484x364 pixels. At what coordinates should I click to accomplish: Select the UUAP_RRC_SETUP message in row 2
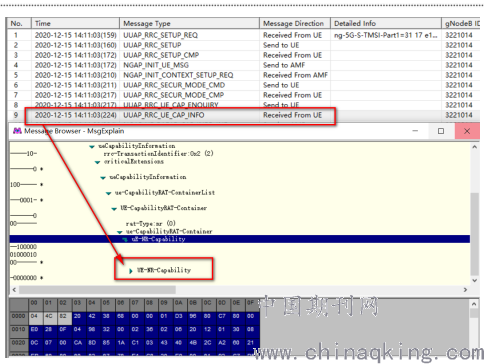click(243, 45)
